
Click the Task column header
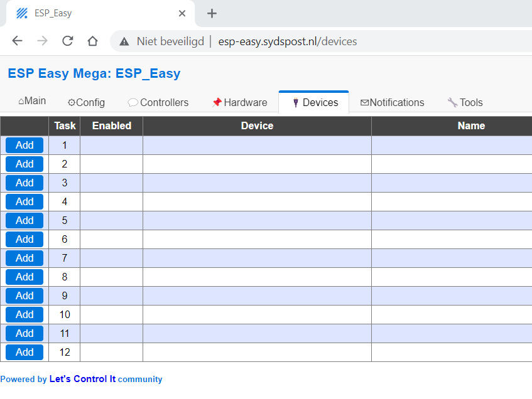point(65,125)
